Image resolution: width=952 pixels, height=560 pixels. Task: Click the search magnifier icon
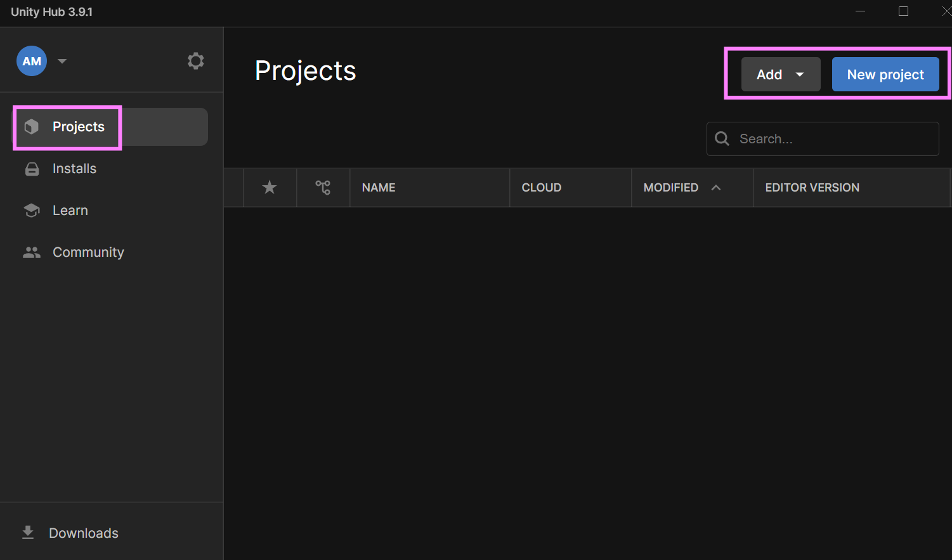tap(722, 139)
